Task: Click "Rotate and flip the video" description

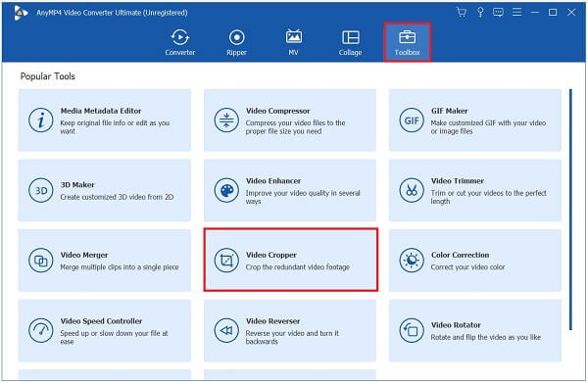Action: click(x=486, y=337)
